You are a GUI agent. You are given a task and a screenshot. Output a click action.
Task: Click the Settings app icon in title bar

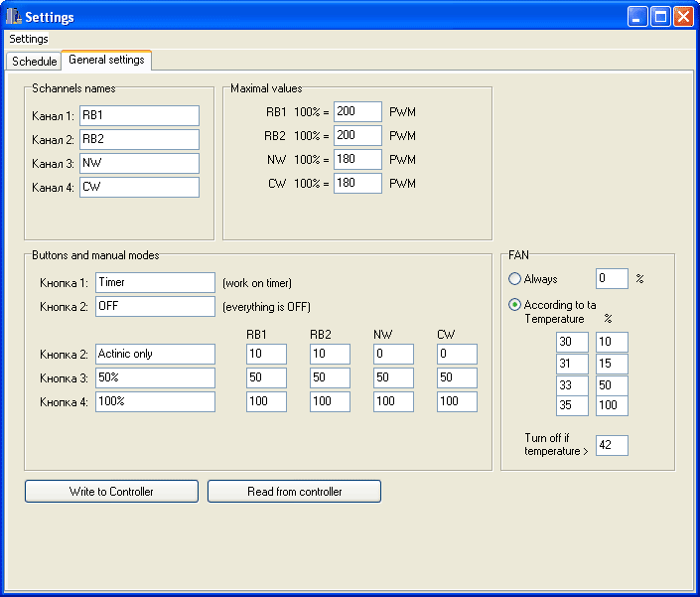click(13, 17)
